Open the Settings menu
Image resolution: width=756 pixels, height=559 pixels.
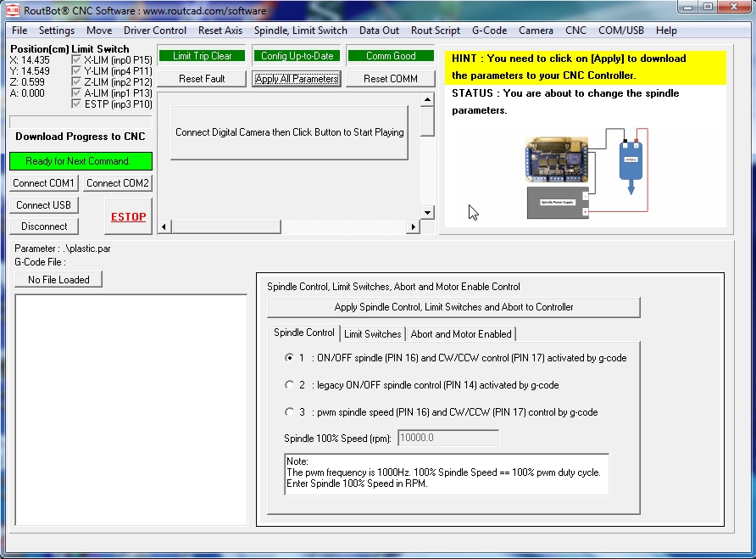[x=57, y=31]
